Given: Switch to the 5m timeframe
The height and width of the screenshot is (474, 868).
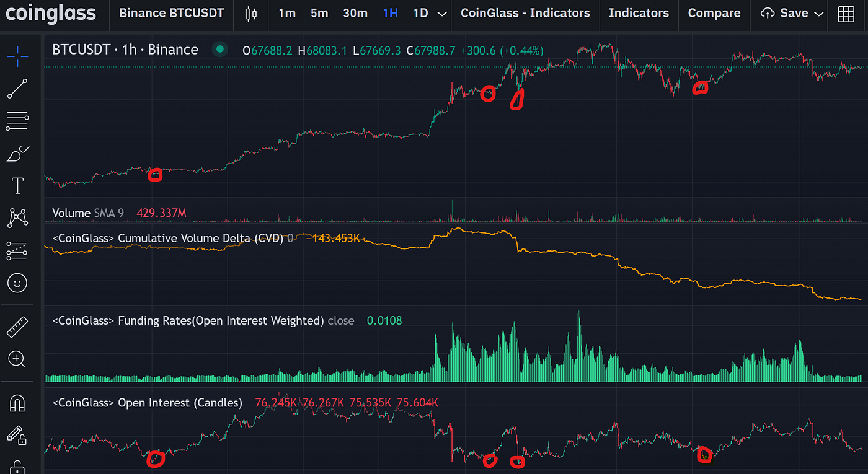Looking at the screenshot, I should pyautogui.click(x=319, y=13).
